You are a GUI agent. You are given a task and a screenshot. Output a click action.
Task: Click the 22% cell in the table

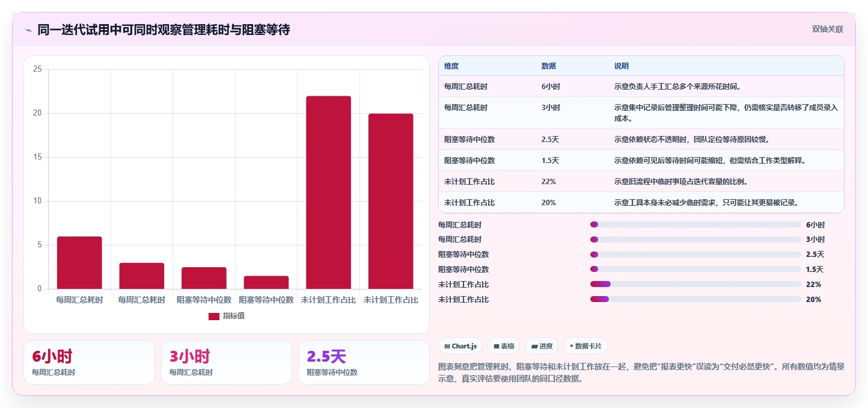pyautogui.click(x=548, y=182)
